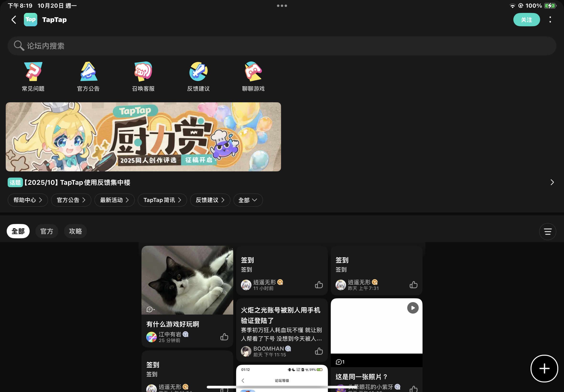
Task: Open the 聊聊游戏 gamepad icon
Action: pos(253,76)
